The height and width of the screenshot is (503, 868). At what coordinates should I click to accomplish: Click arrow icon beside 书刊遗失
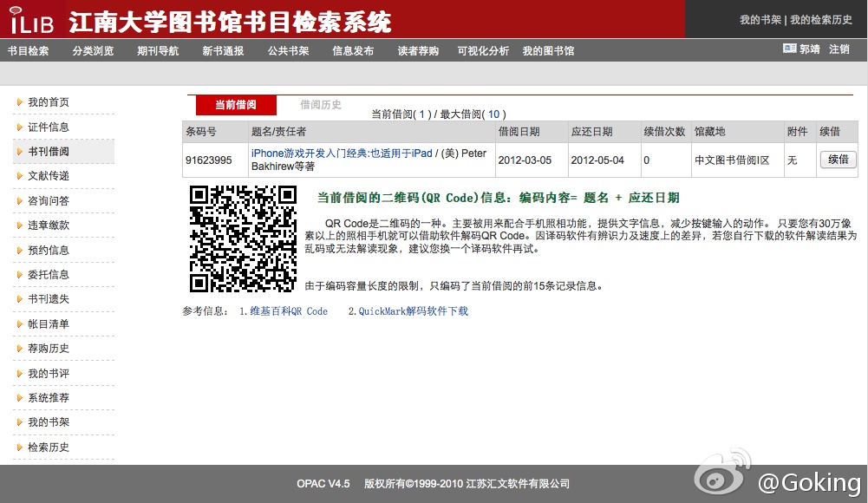tap(20, 299)
